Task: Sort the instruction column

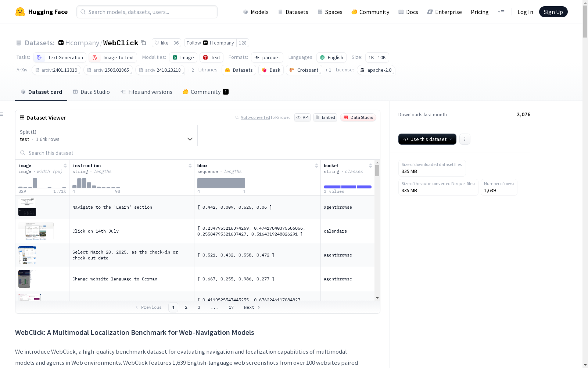Action: tap(190, 166)
